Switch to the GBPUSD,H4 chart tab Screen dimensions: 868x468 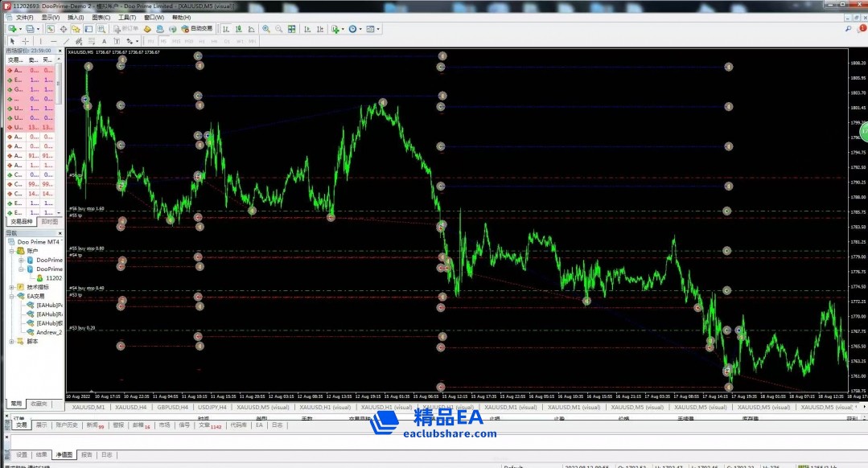point(172,407)
